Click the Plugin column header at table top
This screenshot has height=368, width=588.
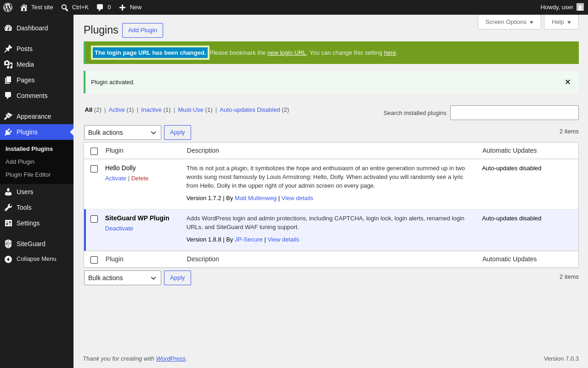114,150
